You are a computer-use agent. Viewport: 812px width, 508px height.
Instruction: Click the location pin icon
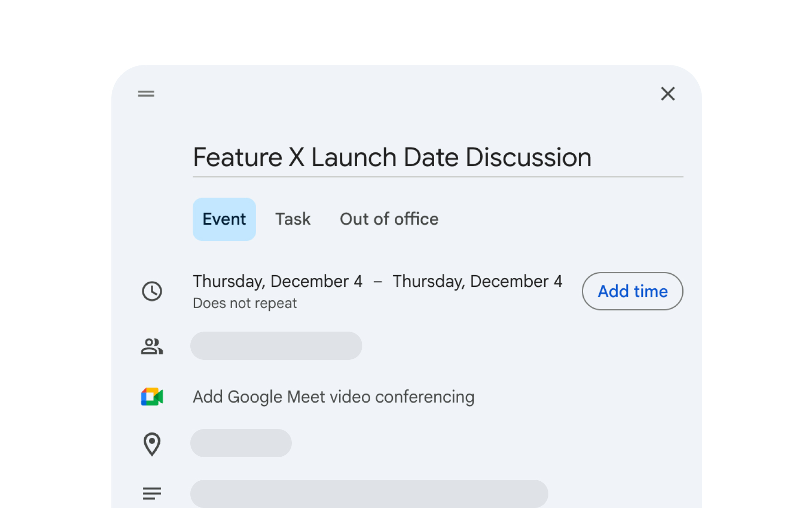pyautogui.click(x=152, y=443)
